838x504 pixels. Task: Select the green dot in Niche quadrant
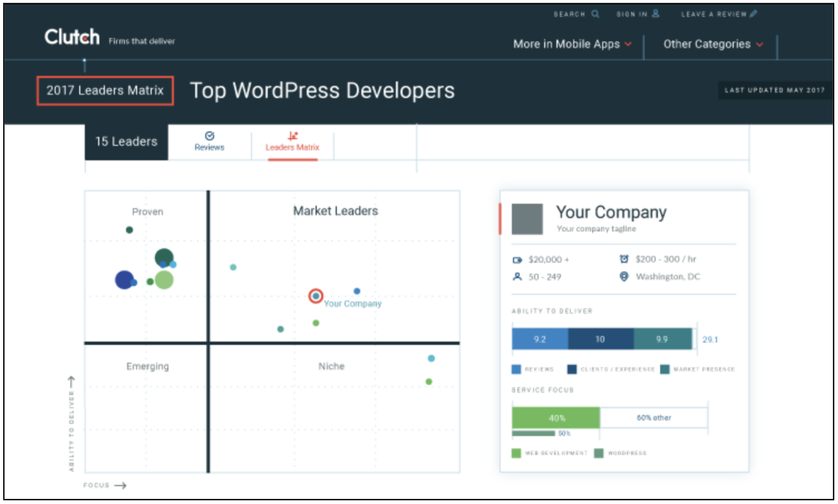coord(429,381)
